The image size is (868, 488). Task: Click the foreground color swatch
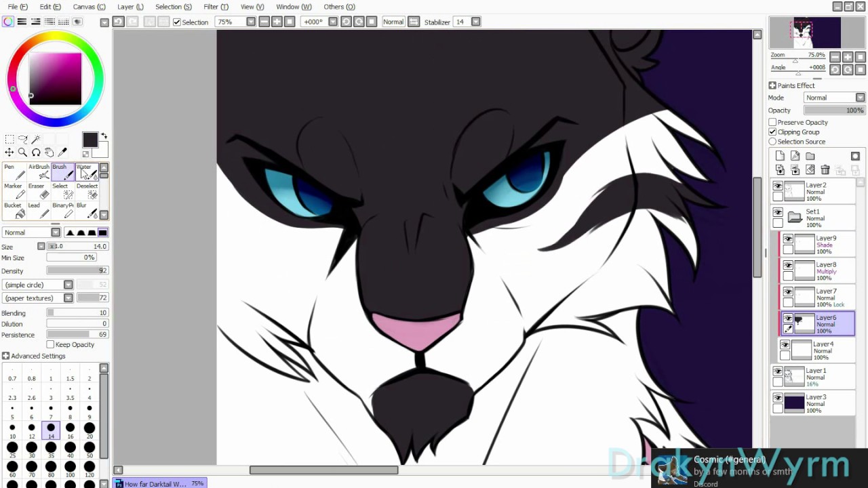[90, 140]
